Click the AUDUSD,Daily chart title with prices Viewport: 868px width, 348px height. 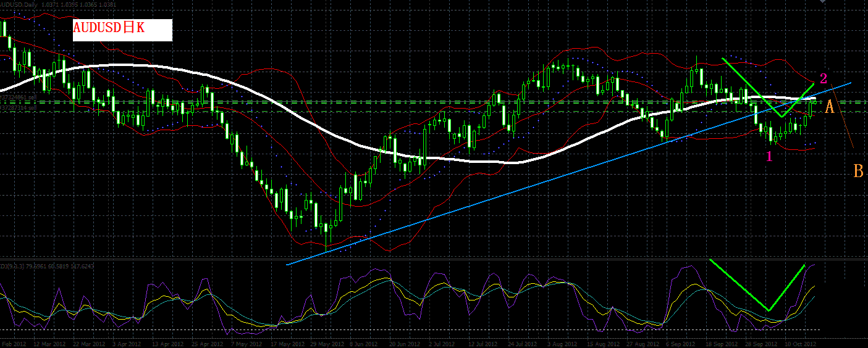58,4
